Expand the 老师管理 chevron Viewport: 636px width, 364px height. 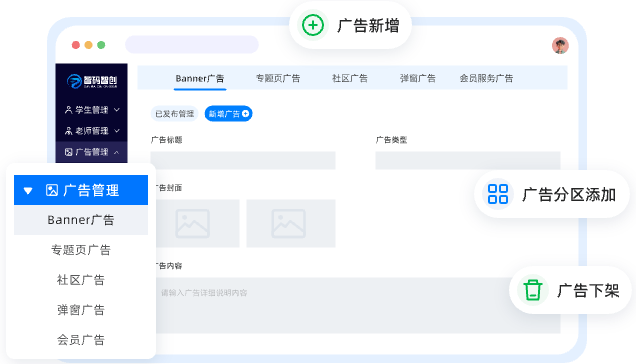(x=117, y=131)
